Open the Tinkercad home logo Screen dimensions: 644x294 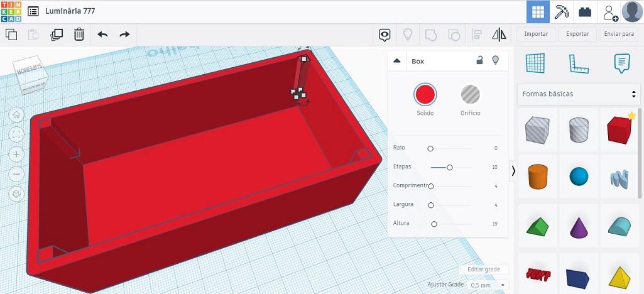[x=11, y=11]
